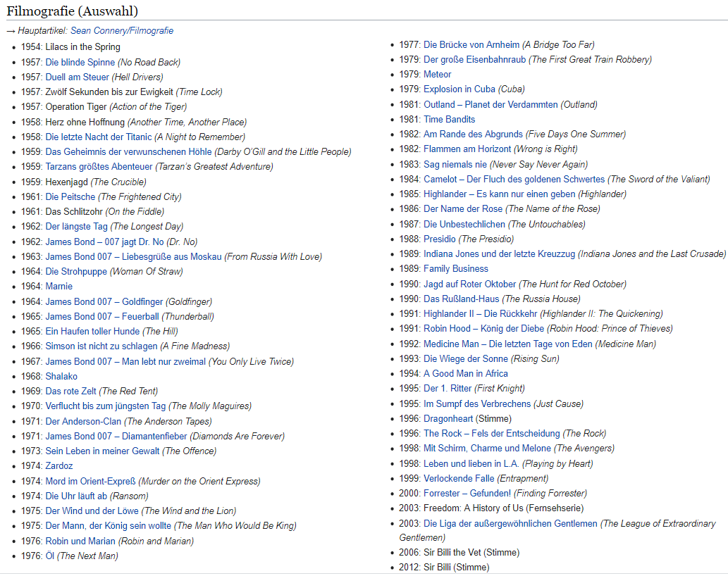Open Robin Hood – König der Diebe

point(483,328)
